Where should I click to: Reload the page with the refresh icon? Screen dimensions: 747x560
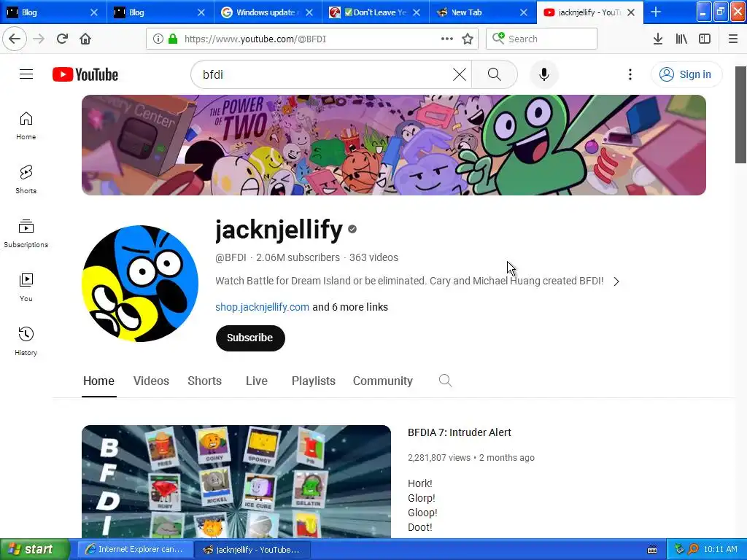click(62, 39)
